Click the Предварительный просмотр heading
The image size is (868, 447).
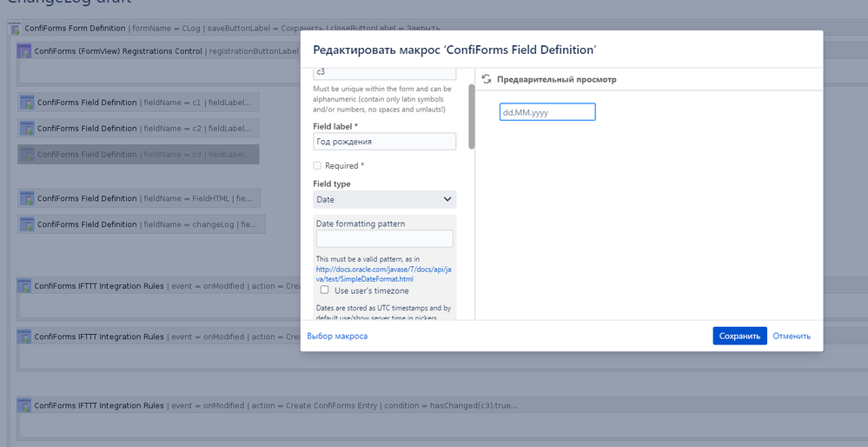556,79
